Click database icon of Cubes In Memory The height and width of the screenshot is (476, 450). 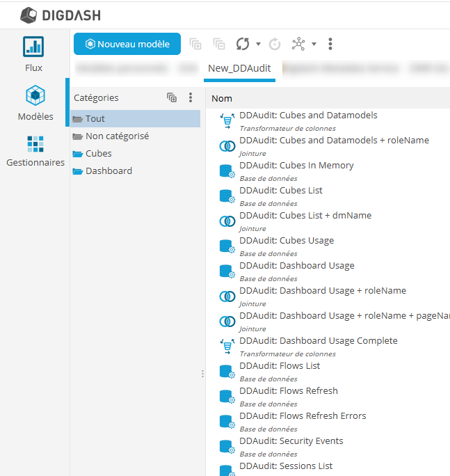pos(227,171)
